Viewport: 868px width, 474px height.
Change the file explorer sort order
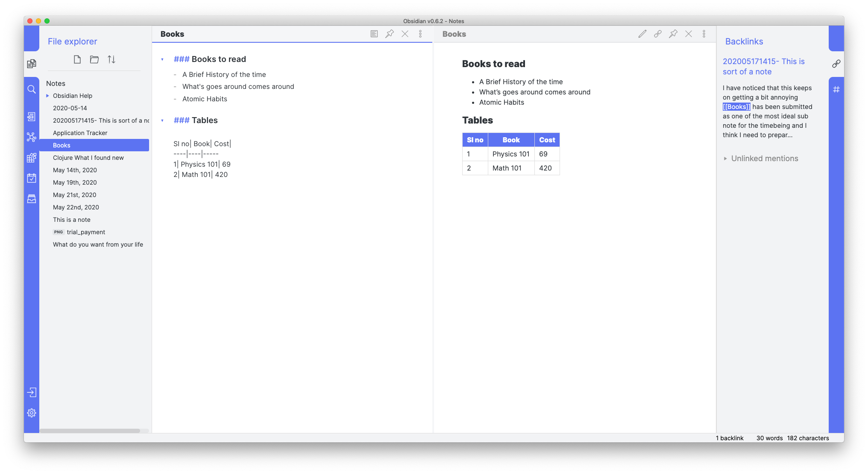(x=111, y=59)
